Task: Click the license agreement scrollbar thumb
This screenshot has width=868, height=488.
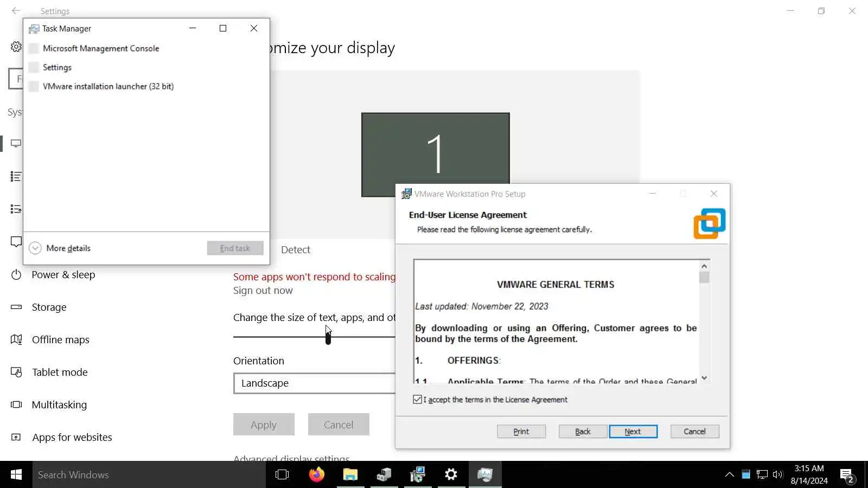Action: coord(704,278)
